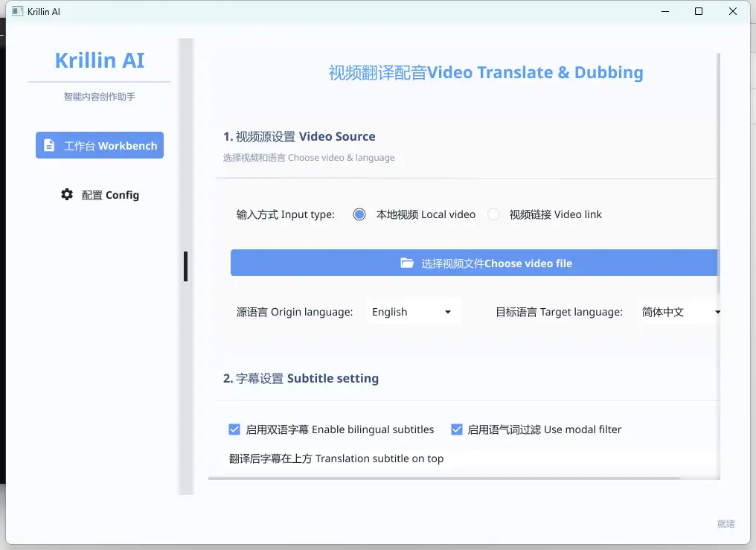Click the vertical scrollbar of the content panel

[719, 173]
